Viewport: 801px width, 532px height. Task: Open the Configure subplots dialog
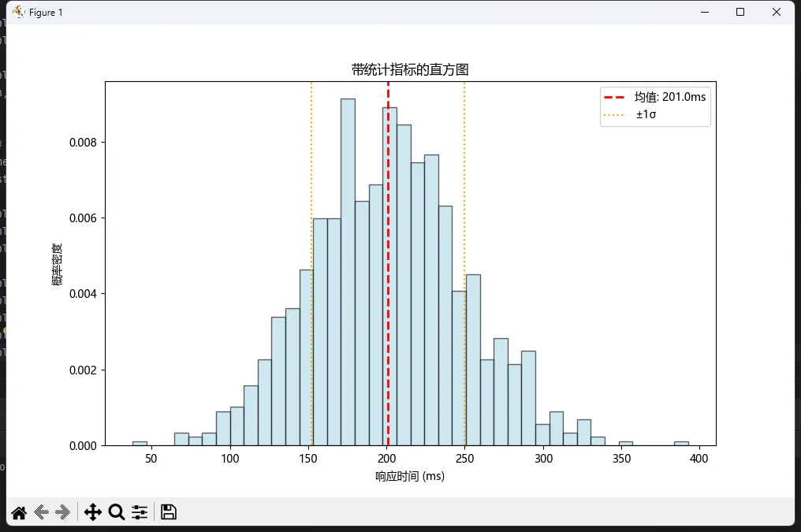pyautogui.click(x=140, y=512)
